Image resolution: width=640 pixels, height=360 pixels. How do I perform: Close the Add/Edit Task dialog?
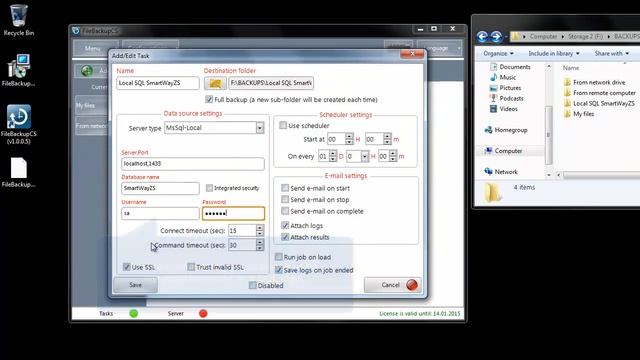tap(411, 53)
